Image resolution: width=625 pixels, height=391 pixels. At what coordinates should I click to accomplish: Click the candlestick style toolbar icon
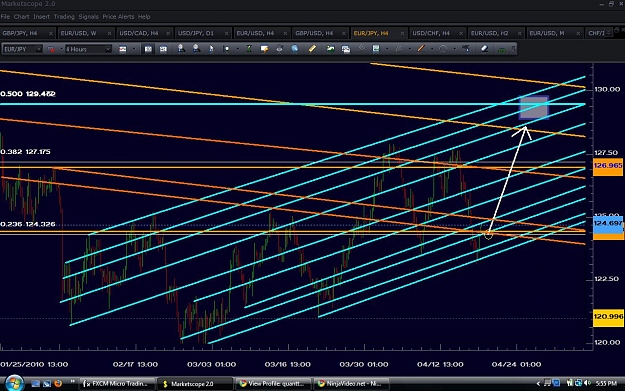123,49
